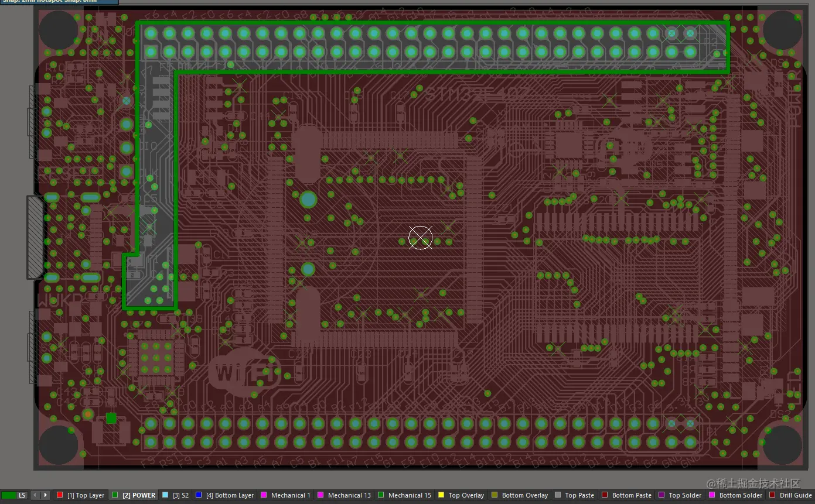815x504 pixels.
Task: Click the yellow Top Overlay color swatch
Action: pos(441,495)
